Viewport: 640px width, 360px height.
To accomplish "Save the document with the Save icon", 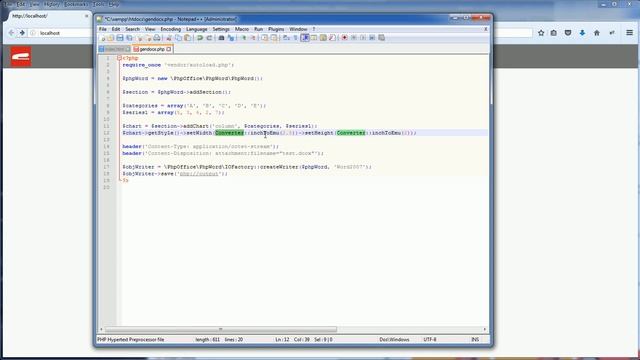I will [x=120, y=38].
